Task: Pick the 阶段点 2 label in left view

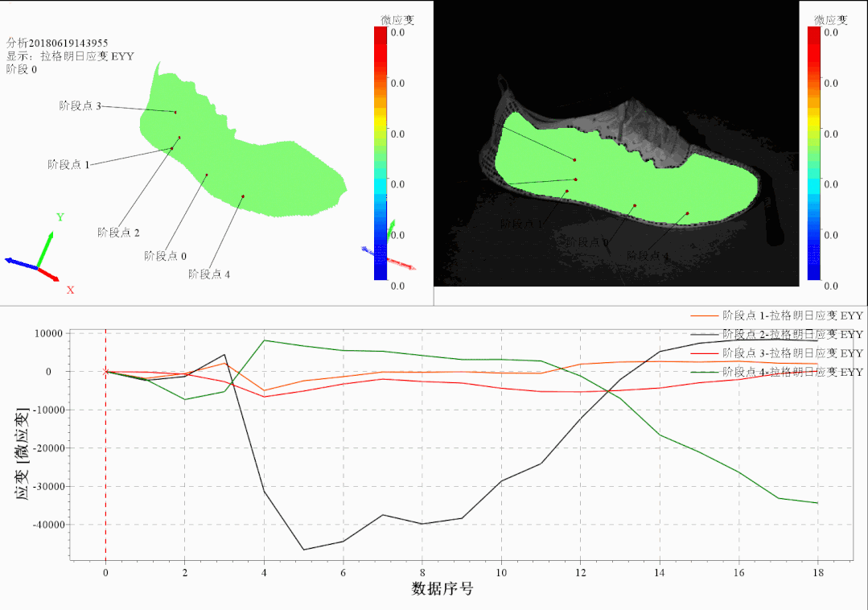Action: (118, 233)
